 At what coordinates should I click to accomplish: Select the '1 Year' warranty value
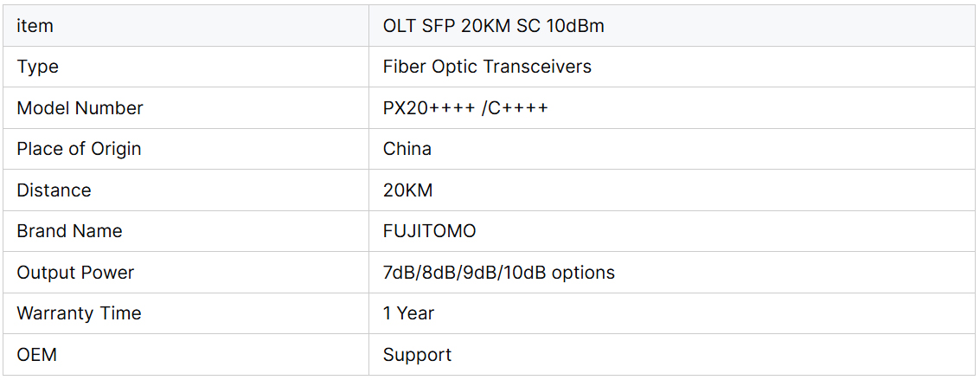coord(408,313)
